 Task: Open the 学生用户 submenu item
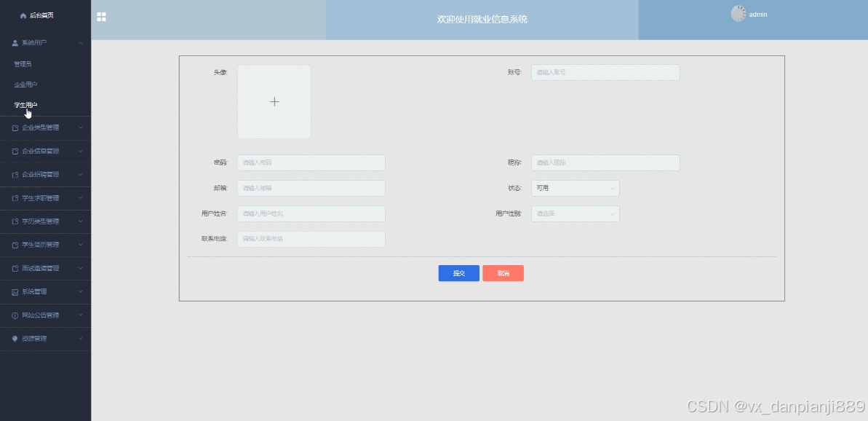coord(25,105)
